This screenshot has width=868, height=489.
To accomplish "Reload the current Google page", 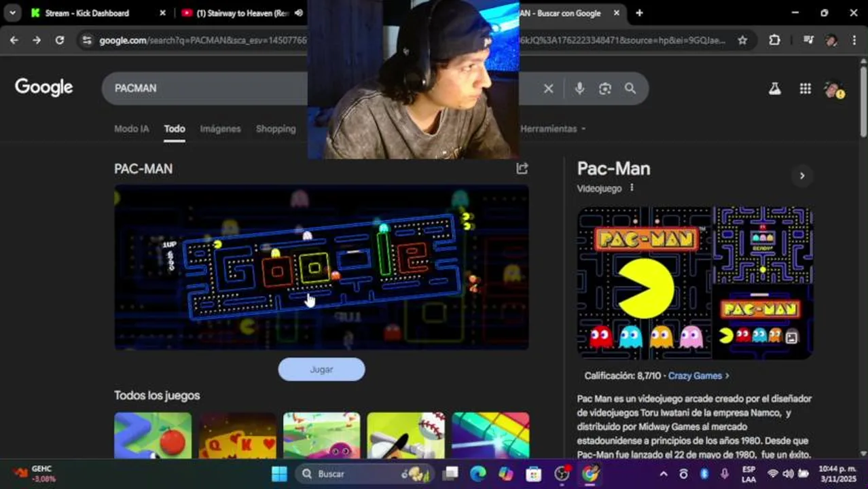I will 60,40.
